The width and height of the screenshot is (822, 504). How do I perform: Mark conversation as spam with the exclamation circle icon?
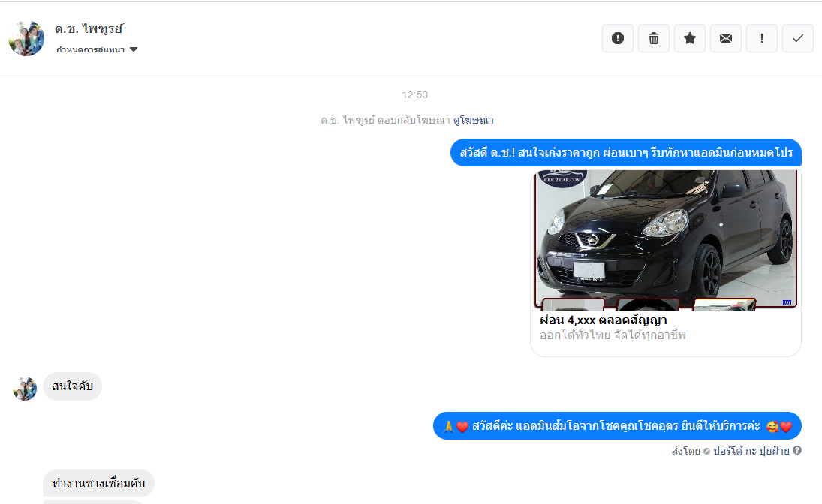(618, 38)
